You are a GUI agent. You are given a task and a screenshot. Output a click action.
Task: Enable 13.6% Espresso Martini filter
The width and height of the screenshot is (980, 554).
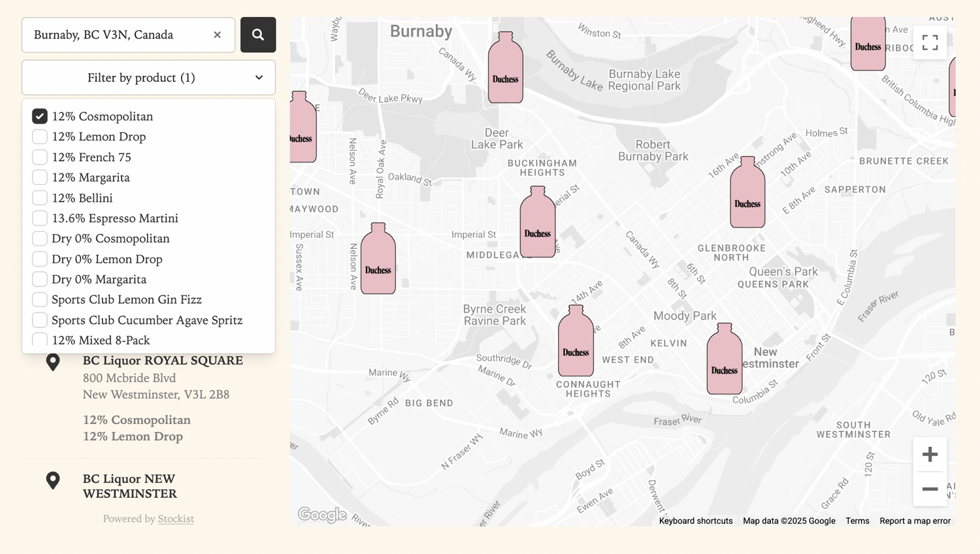[x=40, y=218]
